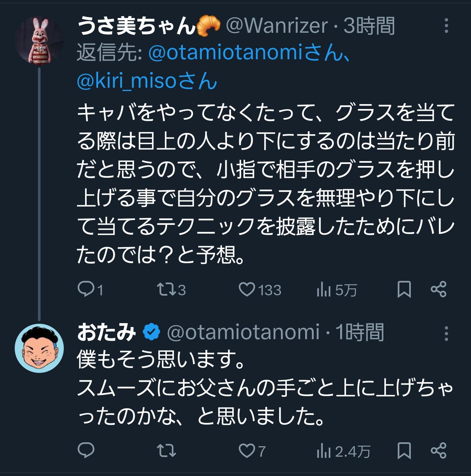Image resolution: width=471 pixels, height=476 pixels.
Task: Open おたみ's display name profile
Action: 106,333
